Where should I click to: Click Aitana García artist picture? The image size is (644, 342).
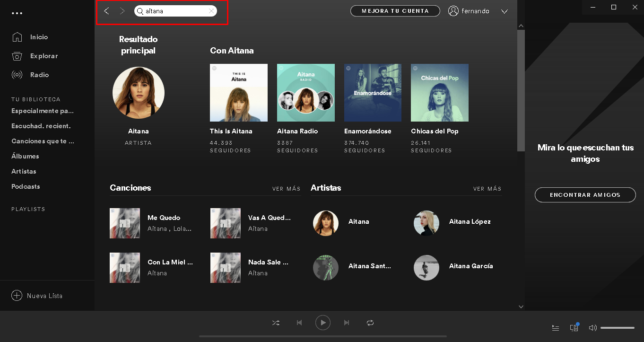click(x=426, y=267)
